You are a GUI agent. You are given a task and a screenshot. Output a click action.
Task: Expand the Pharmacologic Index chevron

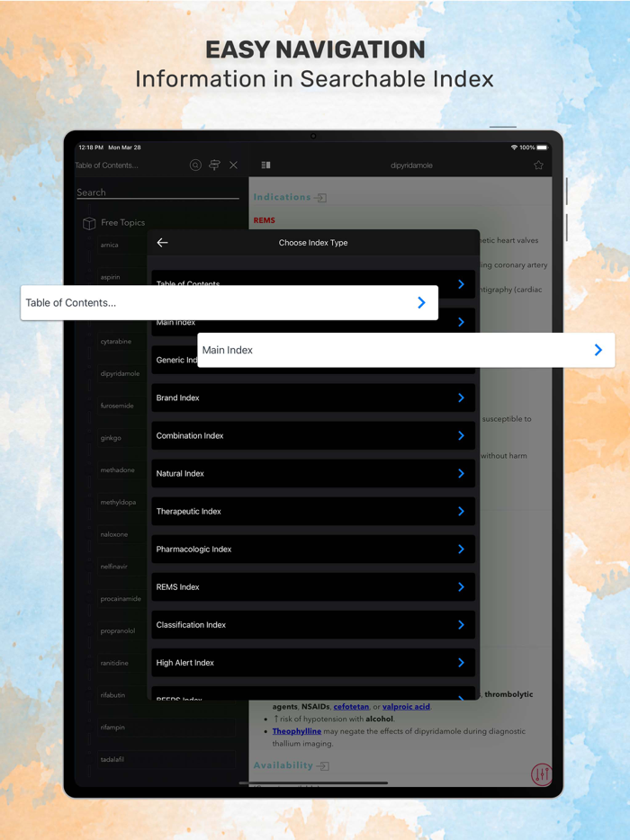point(461,550)
